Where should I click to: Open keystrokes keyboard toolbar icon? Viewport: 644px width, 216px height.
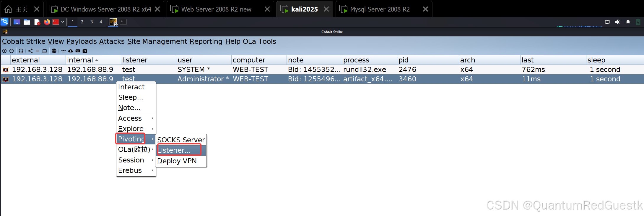tap(78, 51)
